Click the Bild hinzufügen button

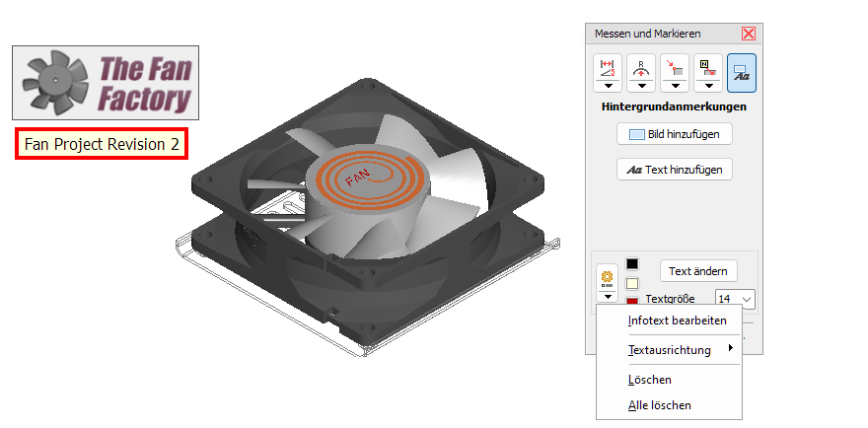tap(675, 134)
